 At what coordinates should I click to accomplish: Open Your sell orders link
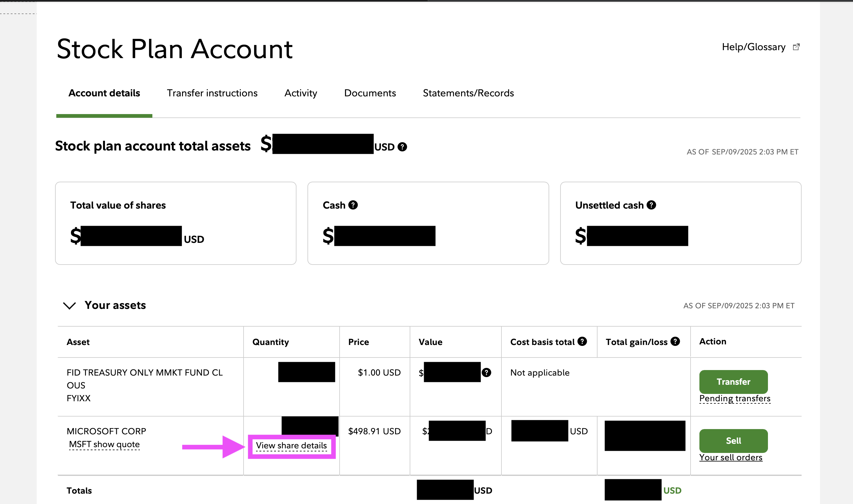(731, 458)
